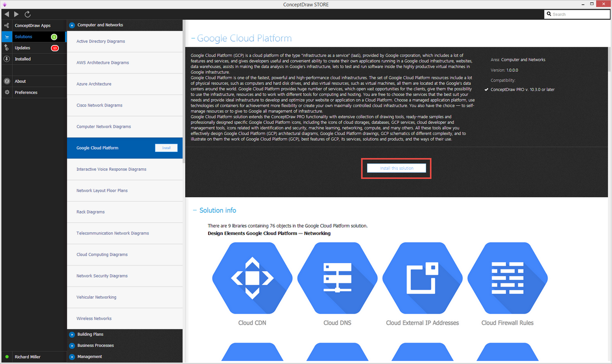This screenshot has height=364, width=612.
Task: Select Cisco Network Diagrams solution
Action: tap(124, 106)
